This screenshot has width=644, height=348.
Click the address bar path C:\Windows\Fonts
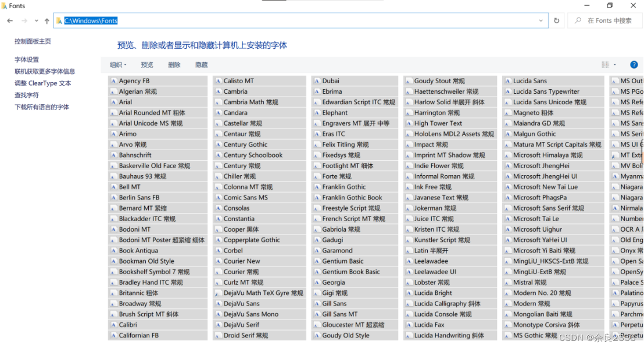coord(91,20)
